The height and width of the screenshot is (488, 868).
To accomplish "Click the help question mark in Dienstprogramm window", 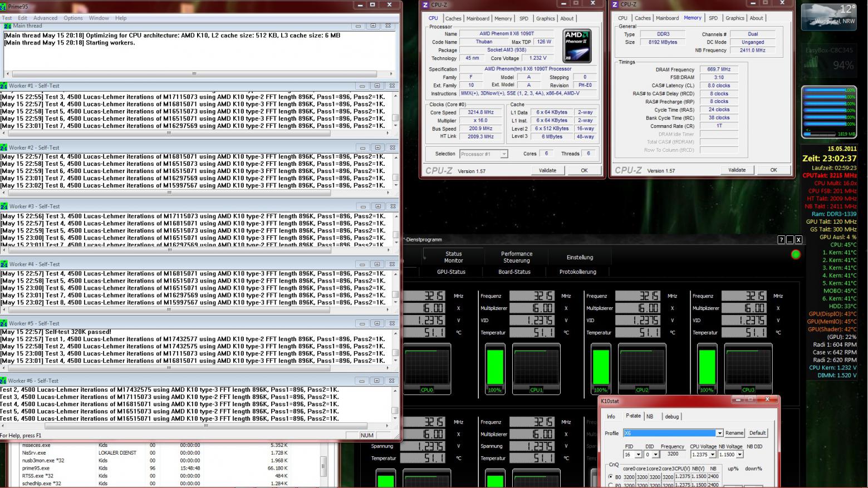I will point(781,240).
